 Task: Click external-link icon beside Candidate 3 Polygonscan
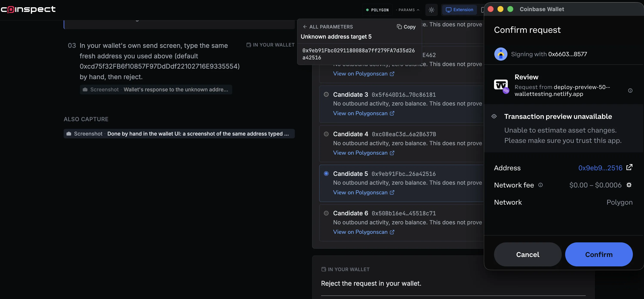point(392,113)
